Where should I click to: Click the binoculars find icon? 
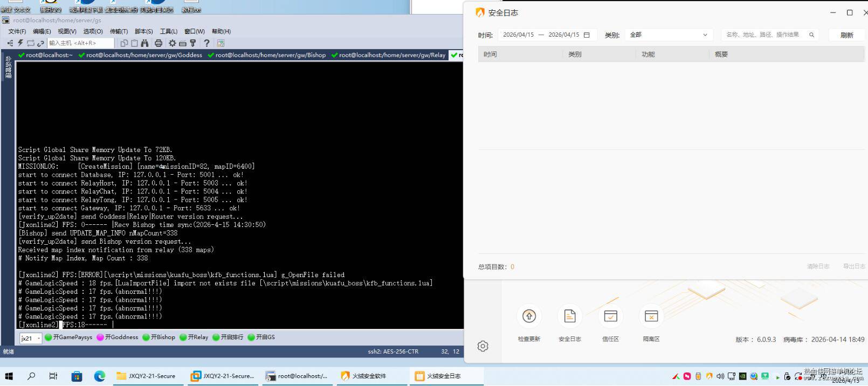click(x=144, y=43)
